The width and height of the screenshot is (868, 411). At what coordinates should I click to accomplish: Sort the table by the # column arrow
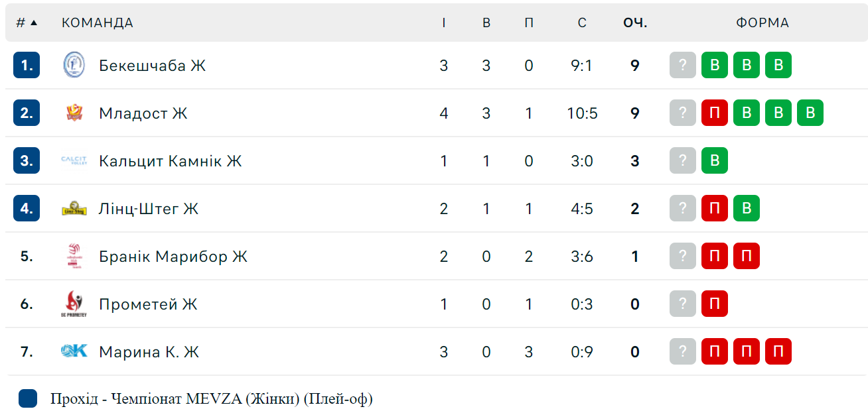click(34, 23)
